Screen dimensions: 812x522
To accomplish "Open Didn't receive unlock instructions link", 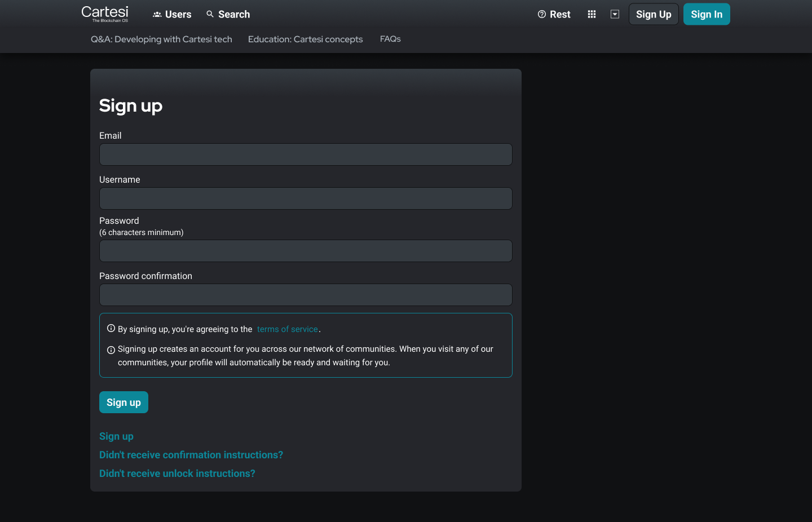I will click(x=177, y=474).
